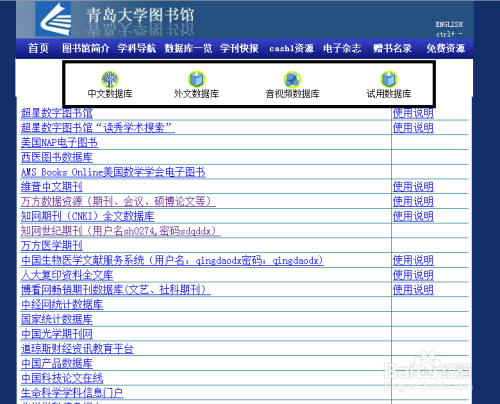This screenshot has height=404, width=500.
Task: Open 使用说明 for 维普中文期刊
Action: tap(413, 187)
